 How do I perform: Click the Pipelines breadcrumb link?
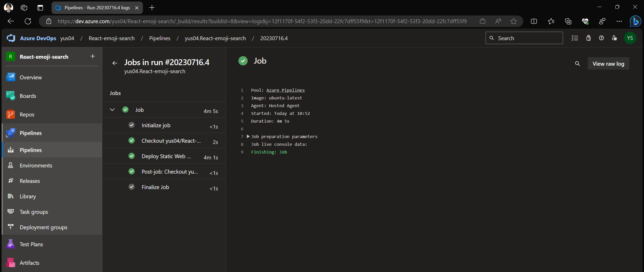point(160,38)
